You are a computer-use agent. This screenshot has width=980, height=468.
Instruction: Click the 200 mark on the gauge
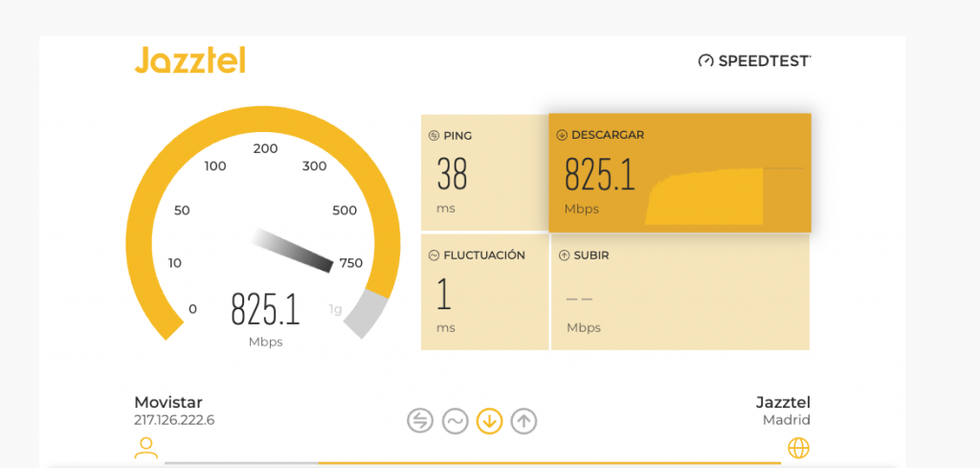pos(265,148)
